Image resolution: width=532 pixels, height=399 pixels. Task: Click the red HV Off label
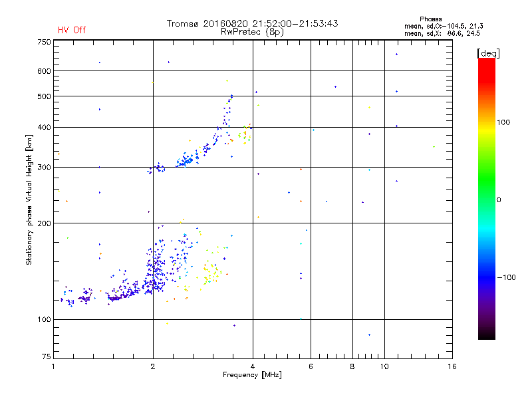(x=72, y=30)
